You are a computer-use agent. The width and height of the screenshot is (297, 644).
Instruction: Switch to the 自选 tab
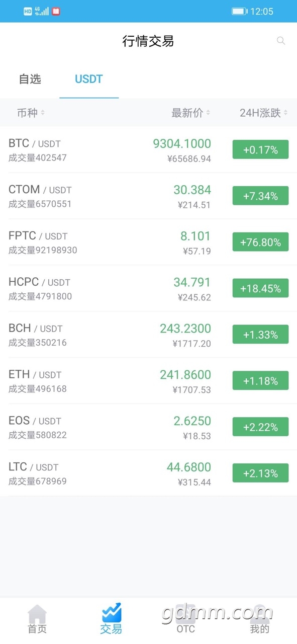point(30,79)
